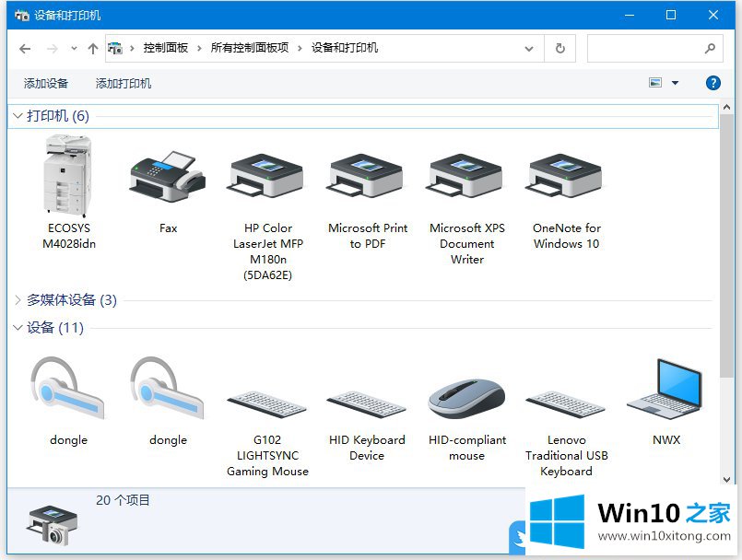Select the first dongle headset icon
Viewport: 742px width, 560px height.
point(68,388)
